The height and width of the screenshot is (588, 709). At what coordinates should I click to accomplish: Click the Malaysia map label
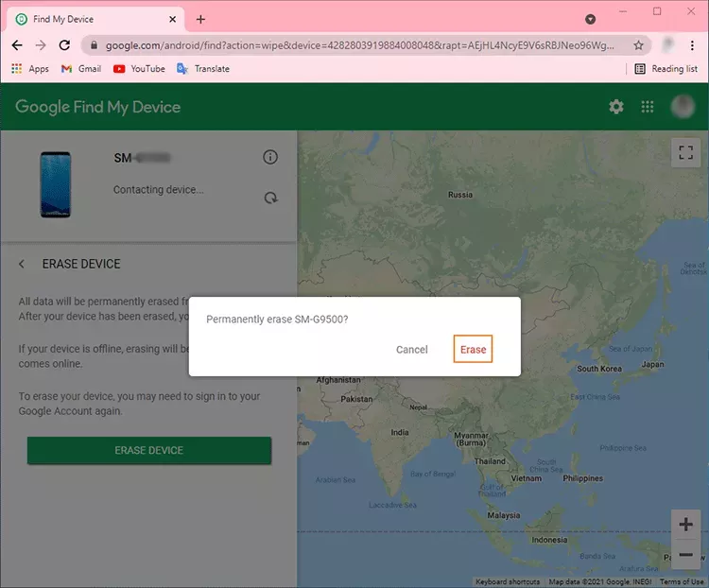(504, 515)
